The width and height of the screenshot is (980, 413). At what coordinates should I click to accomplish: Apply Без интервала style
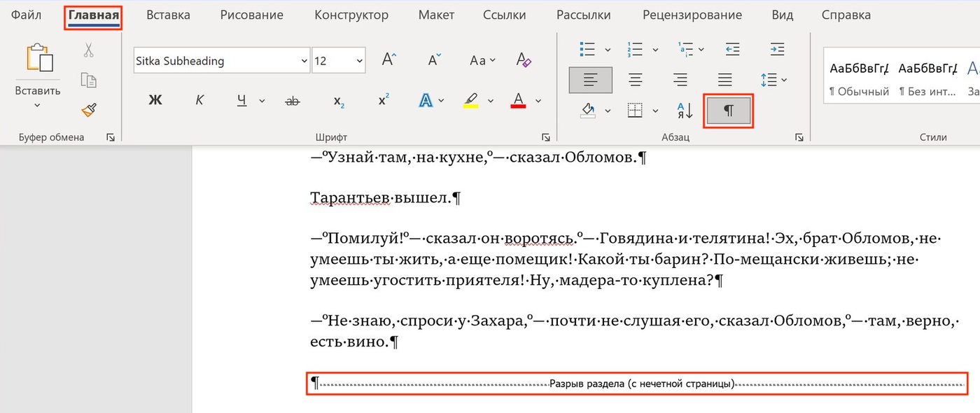[x=927, y=79]
